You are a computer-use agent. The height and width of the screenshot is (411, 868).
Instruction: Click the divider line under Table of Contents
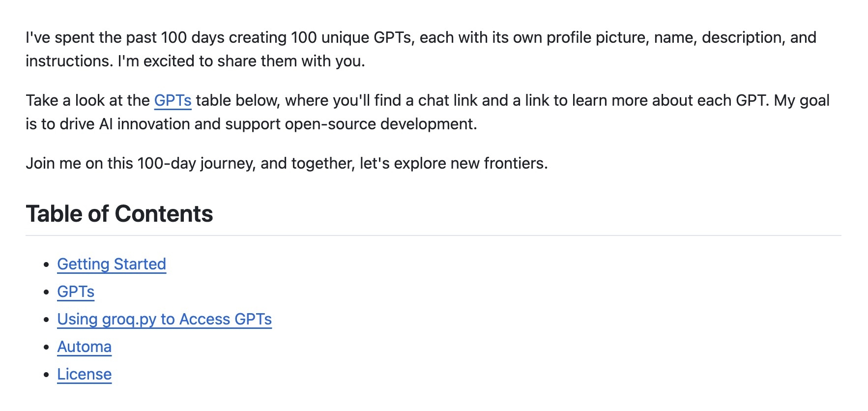tap(434, 235)
